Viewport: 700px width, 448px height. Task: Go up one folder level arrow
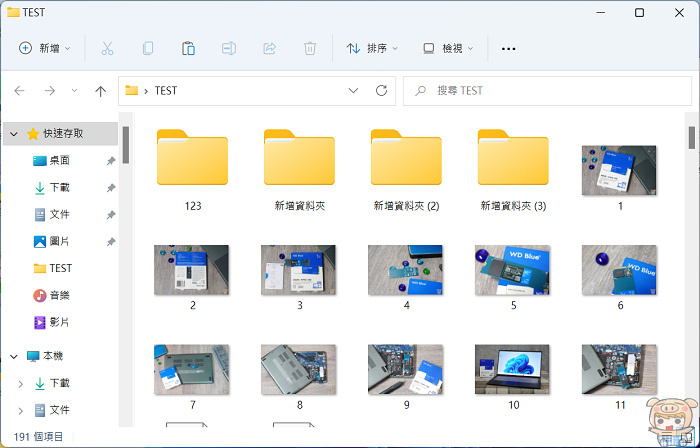pos(100,91)
